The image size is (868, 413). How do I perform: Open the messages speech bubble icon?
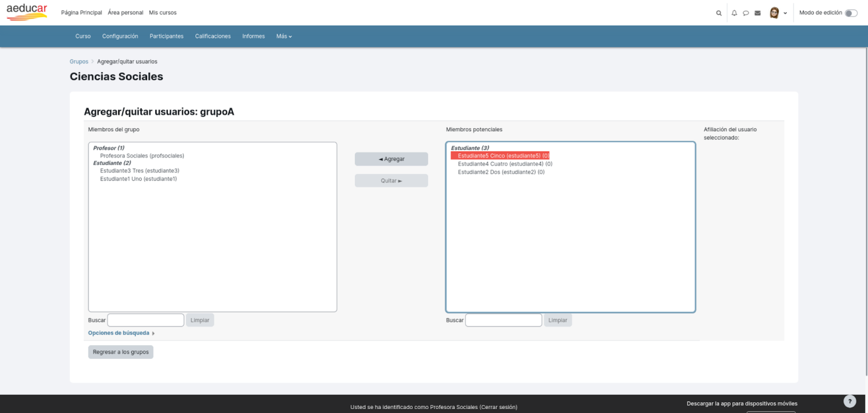pyautogui.click(x=746, y=13)
